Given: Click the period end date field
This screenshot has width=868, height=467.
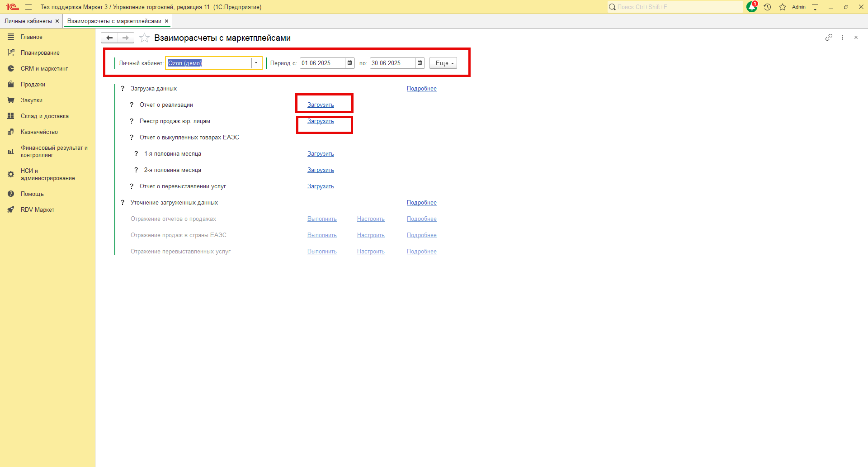Looking at the screenshot, I should [x=393, y=63].
